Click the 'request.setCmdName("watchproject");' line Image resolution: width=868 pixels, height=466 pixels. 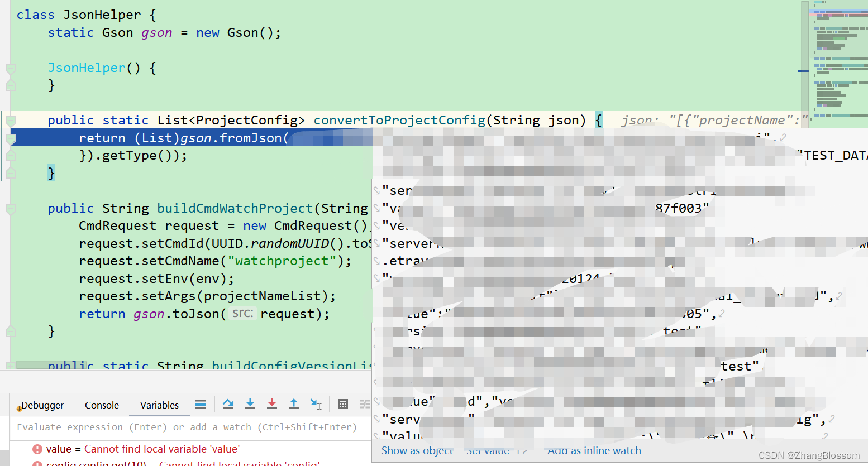tap(215, 261)
